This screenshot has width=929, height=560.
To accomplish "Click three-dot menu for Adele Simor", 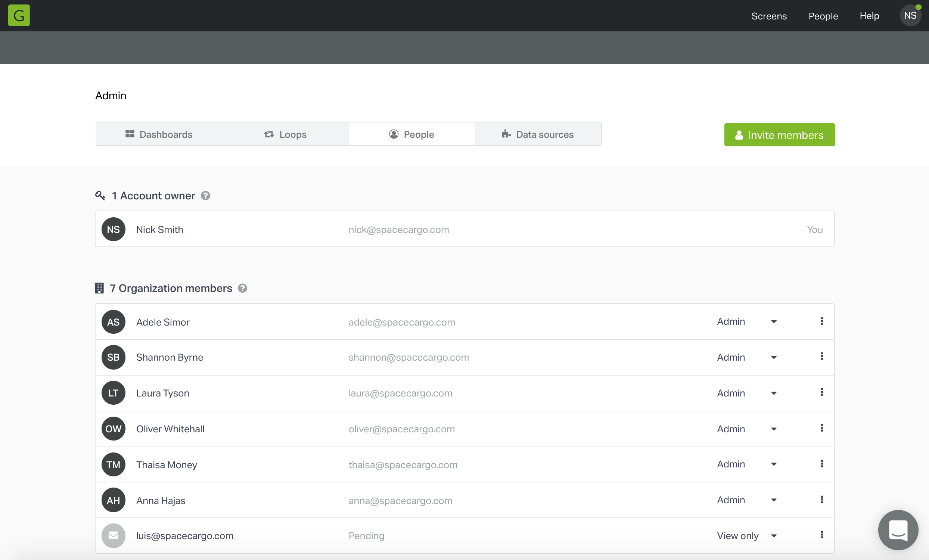I will tap(821, 321).
